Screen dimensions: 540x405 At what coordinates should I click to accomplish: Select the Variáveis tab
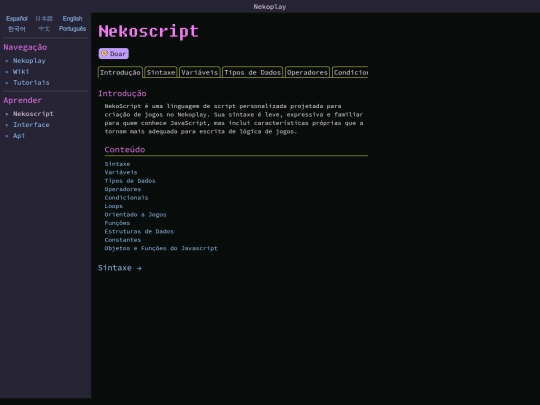(199, 72)
